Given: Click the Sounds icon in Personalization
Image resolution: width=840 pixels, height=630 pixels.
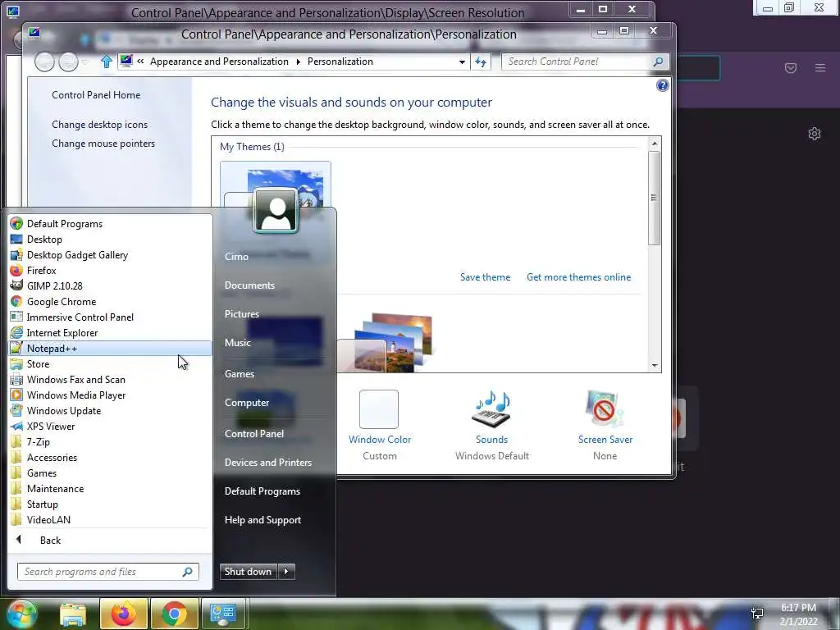Looking at the screenshot, I should coord(492,409).
